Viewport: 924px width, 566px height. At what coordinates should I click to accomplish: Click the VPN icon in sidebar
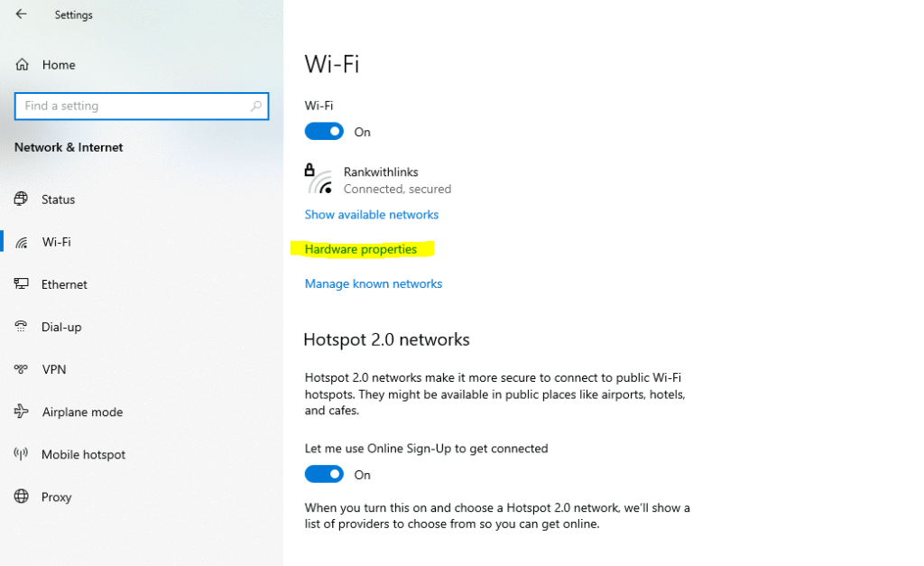click(x=22, y=369)
